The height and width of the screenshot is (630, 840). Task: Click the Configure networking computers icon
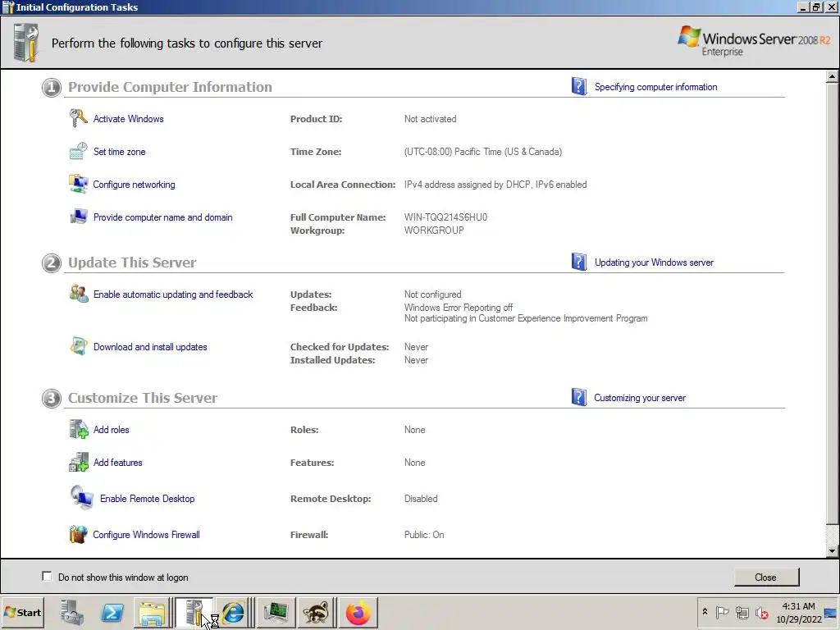pos(78,184)
